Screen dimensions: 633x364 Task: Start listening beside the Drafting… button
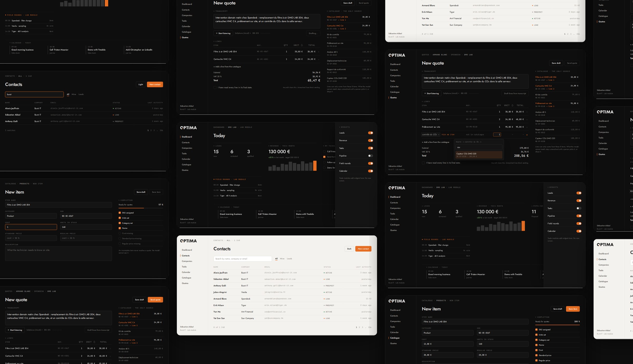223,33
